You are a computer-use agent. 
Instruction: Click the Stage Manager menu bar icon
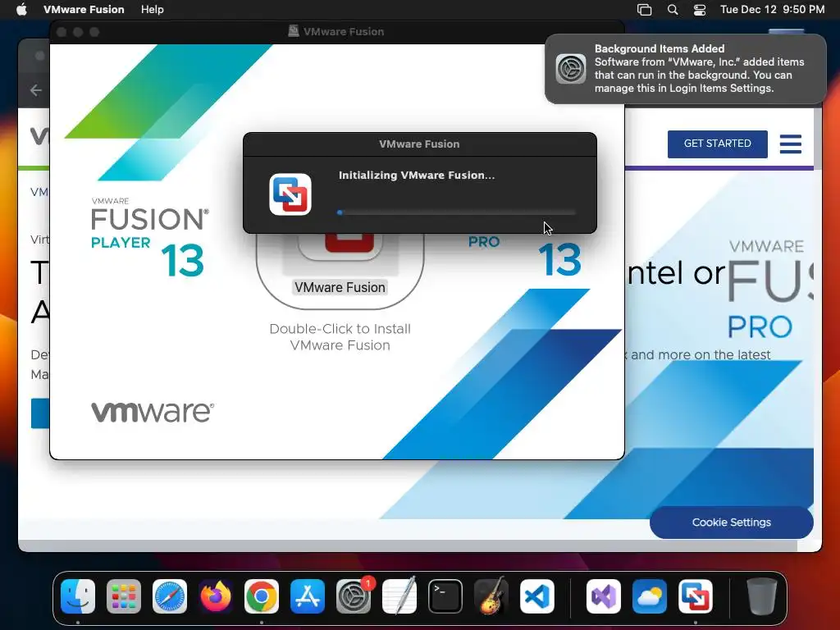(x=645, y=10)
